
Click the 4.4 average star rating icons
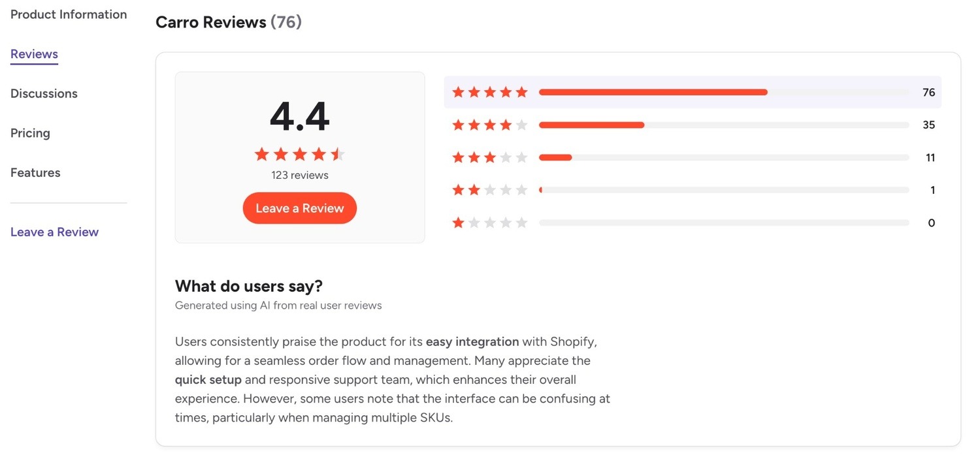299,155
